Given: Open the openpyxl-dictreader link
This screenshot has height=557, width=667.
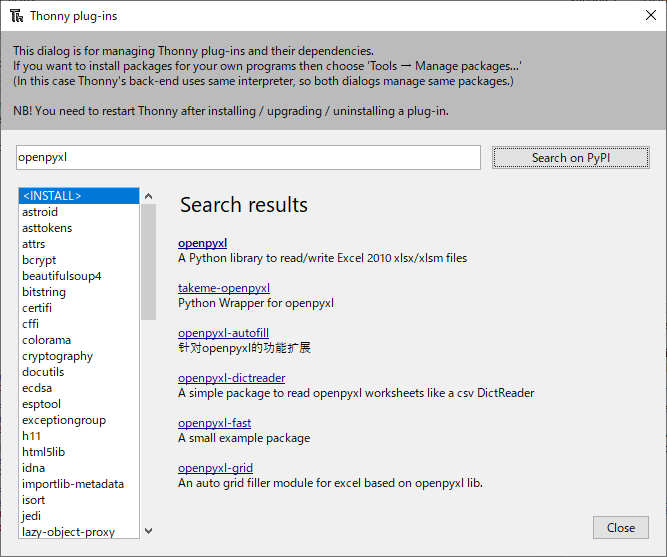Looking at the screenshot, I should click(x=231, y=378).
